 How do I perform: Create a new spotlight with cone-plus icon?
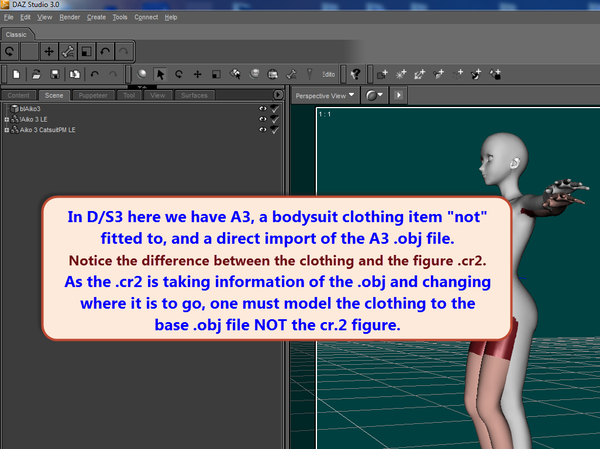439,74
